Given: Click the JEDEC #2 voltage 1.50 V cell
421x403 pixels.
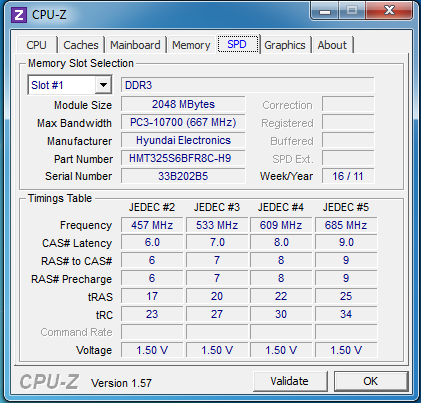Looking at the screenshot, I should click(152, 350).
